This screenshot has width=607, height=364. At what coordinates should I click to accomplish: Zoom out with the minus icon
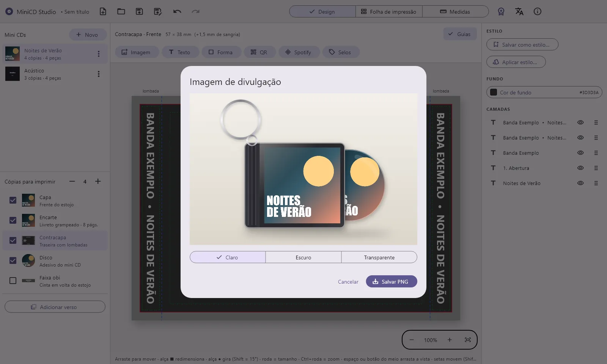pos(412,340)
